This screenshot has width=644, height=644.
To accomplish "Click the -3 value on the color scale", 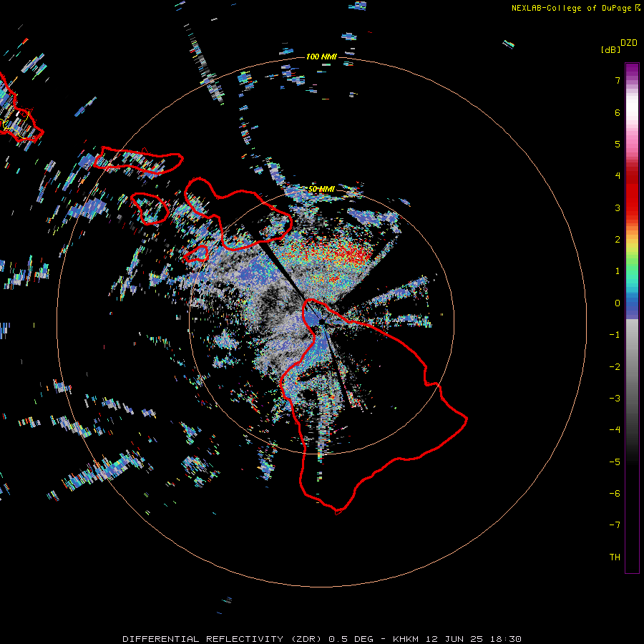I will (x=615, y=399).
